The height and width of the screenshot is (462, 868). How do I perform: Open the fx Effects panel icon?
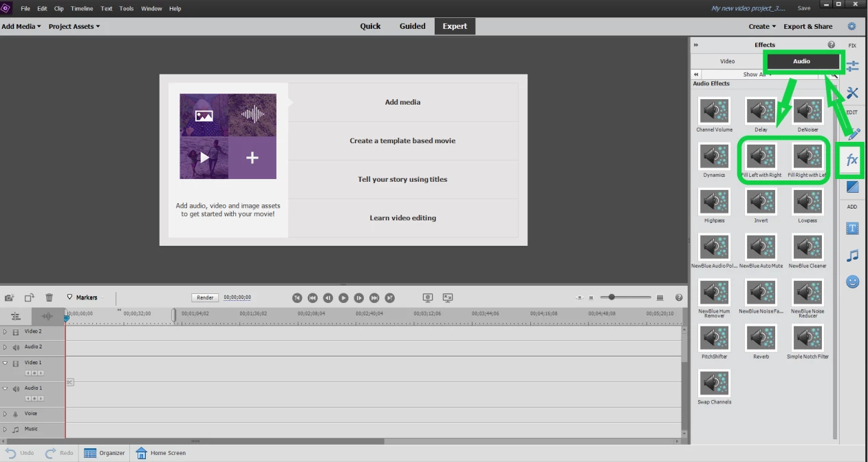click(851, 160)
